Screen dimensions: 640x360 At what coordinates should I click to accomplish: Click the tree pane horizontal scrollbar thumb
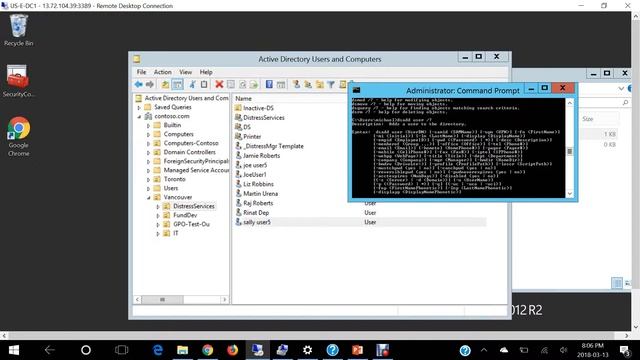[x=162, y=300]
